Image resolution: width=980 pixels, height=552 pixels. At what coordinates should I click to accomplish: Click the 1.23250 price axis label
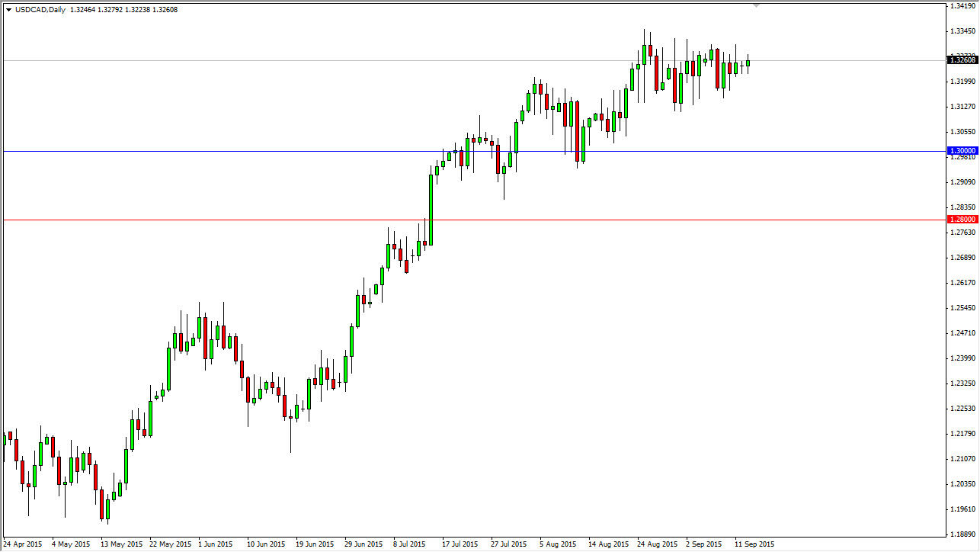[963, 384]
